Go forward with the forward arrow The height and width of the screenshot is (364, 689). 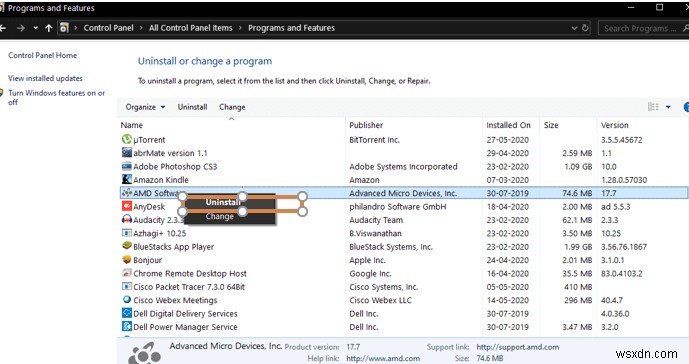point(21,28)
